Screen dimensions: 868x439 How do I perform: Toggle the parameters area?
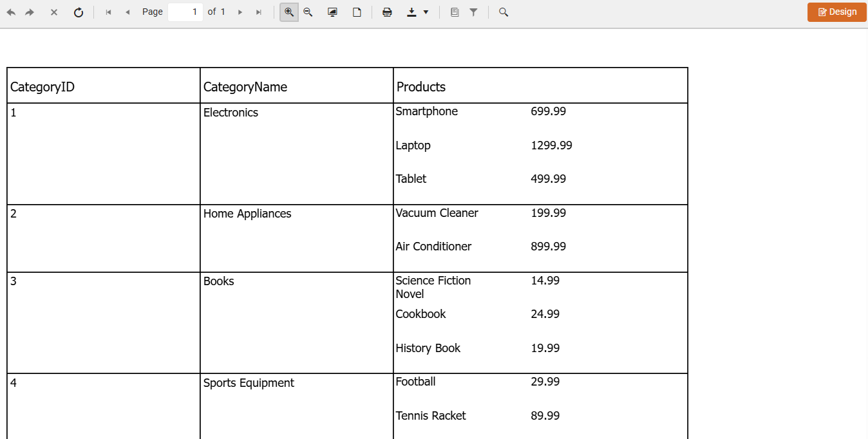[474, 12]
